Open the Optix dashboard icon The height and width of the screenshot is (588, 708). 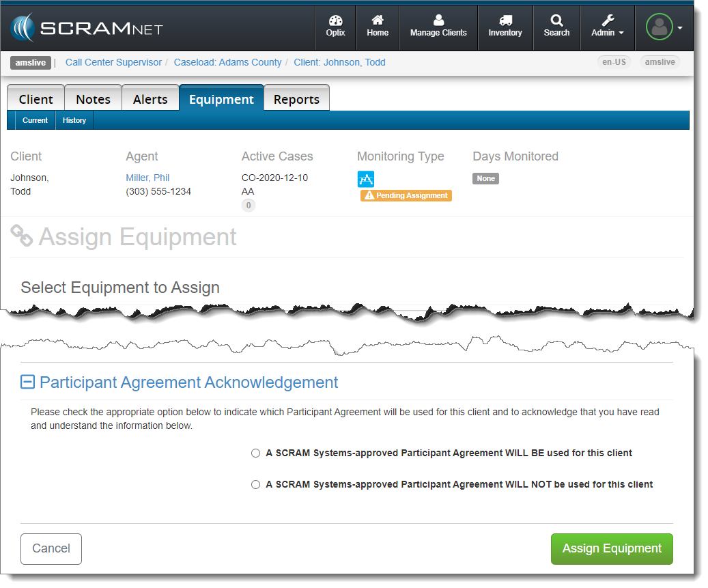(x=335, y=21)
